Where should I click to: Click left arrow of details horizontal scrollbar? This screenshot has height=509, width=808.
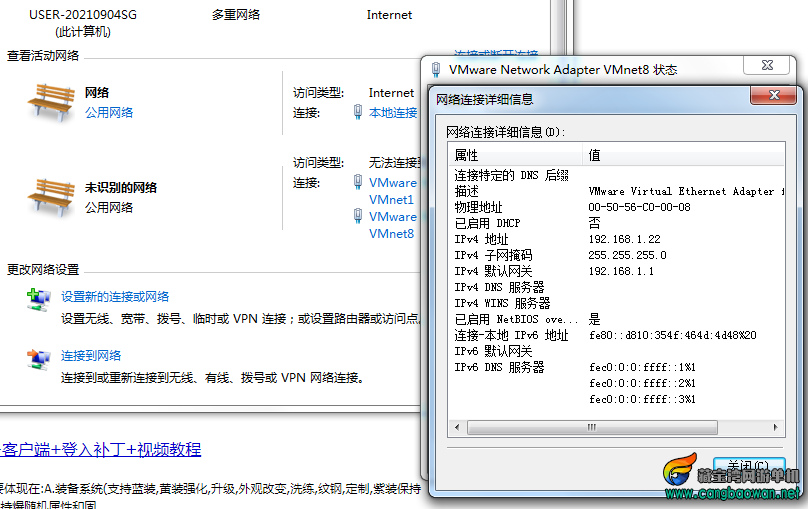pyautogui.click(x=457, y=427)
